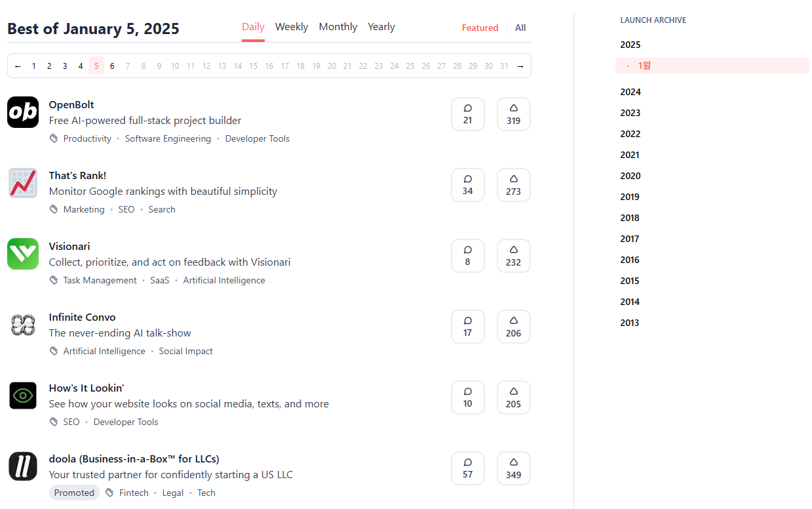Expand 2022 in launch archive
812x509 pixels.
tap(630, 134)
